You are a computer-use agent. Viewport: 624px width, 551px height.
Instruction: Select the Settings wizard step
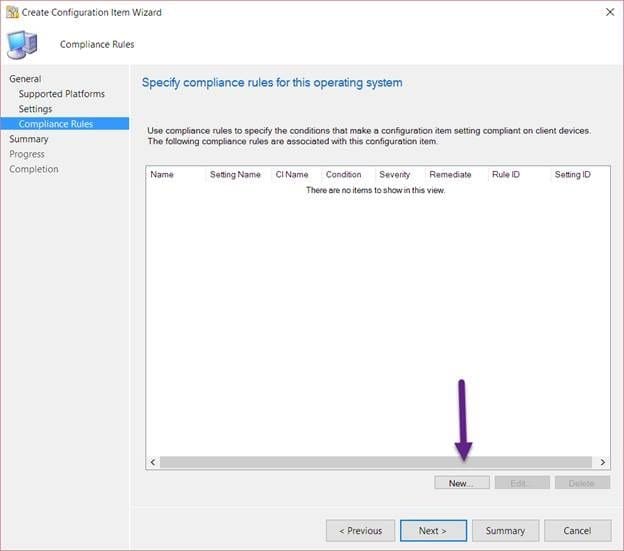tap(35, 109)
